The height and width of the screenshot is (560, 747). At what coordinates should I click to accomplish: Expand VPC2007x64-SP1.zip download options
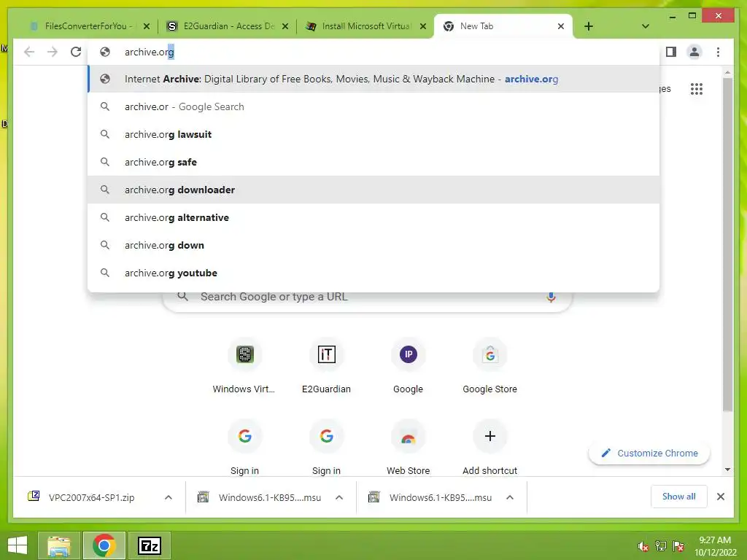169,497
